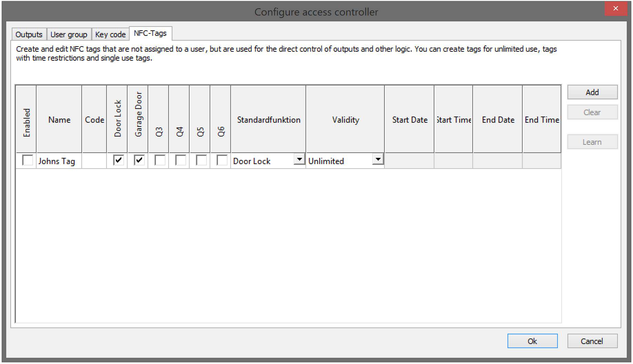Click the Add button to create a tag
633x364 pixels.
(592, 92)
